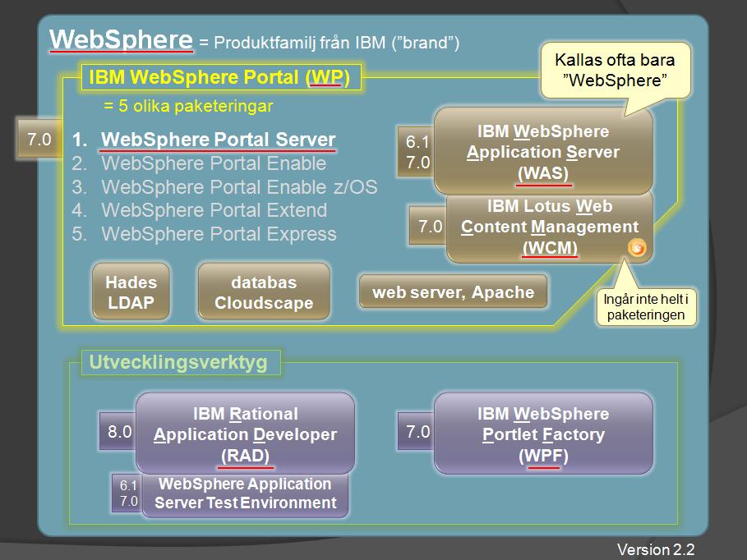Click the 8.0 version tag beside RAD

[120, 431]
